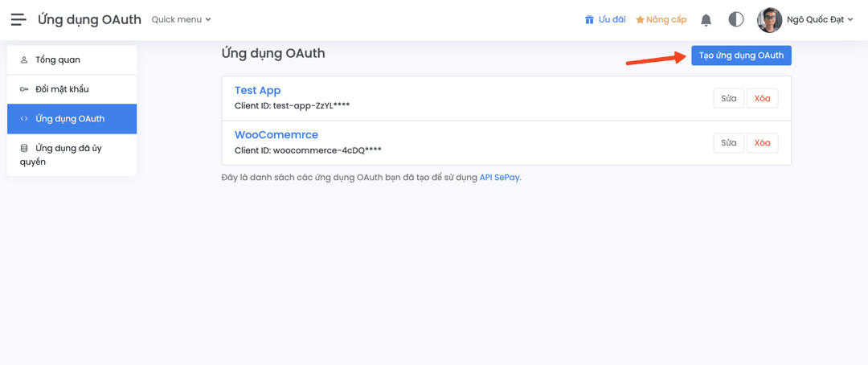The width and height of the screenshot is (868, 365).
Task: Open the Ưu đãi offers link
Action: click(x=605, y=20)
